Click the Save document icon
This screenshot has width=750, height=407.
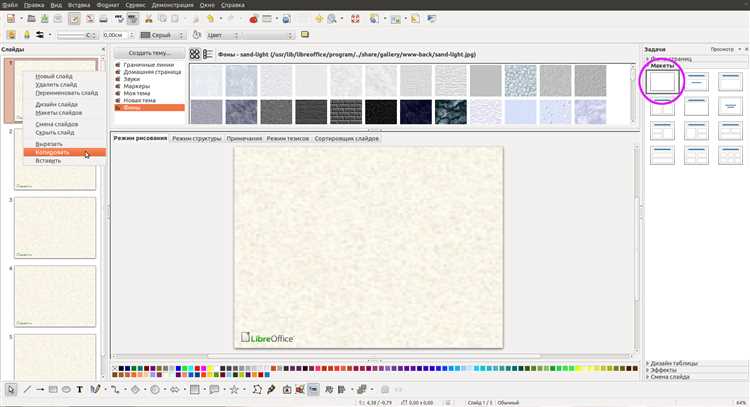coord(44,19)
